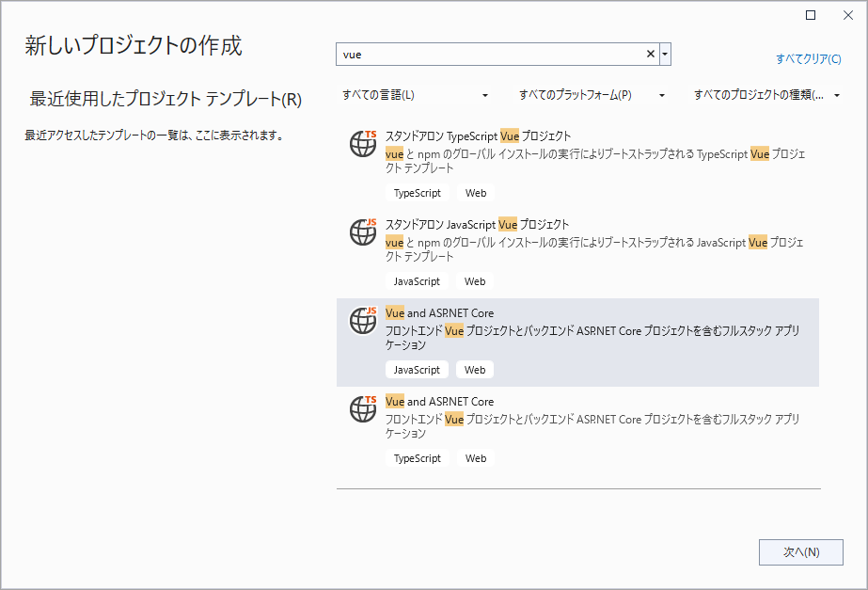Click the すべてクリア(C) link

click(x=808, y=58)
